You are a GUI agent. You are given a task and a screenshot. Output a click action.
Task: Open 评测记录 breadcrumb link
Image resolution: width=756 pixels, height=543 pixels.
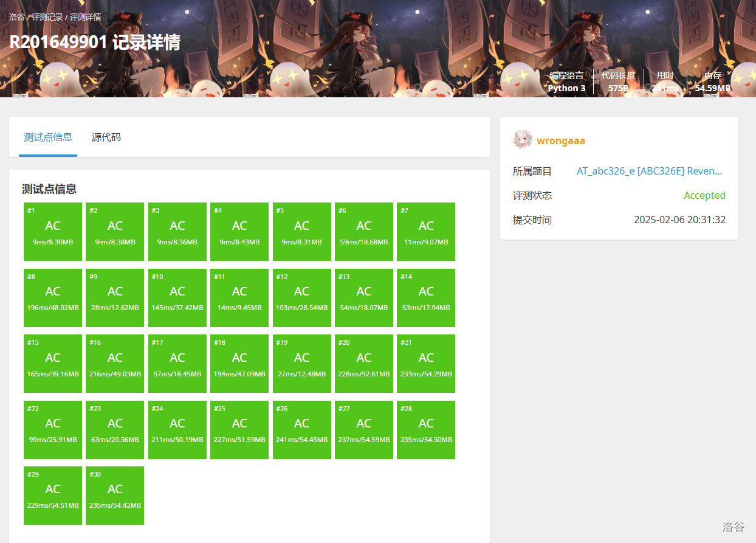(47, 17)
